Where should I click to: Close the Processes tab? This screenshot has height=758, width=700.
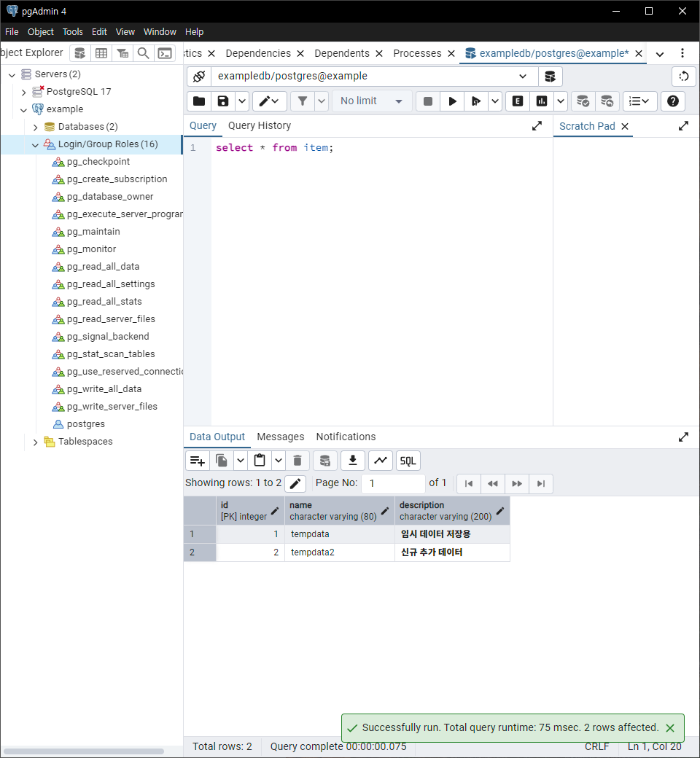[x=451, y=54]
